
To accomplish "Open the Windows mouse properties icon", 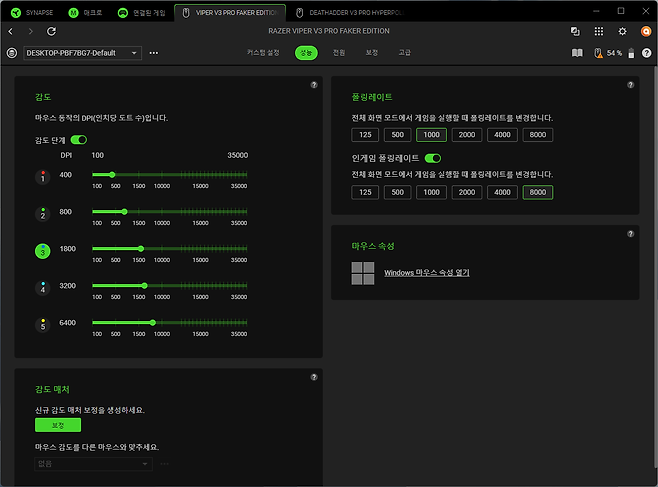I will 363,273.
